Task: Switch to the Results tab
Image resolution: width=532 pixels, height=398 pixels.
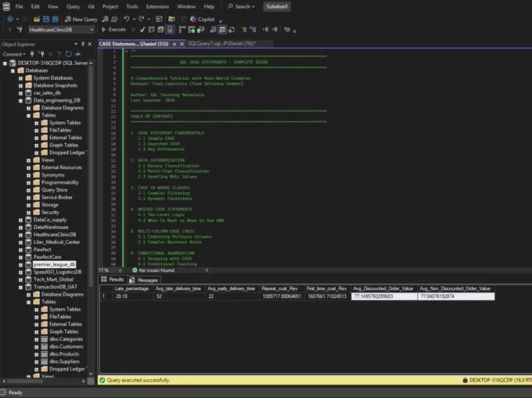Action: click(x=113, y=279)
